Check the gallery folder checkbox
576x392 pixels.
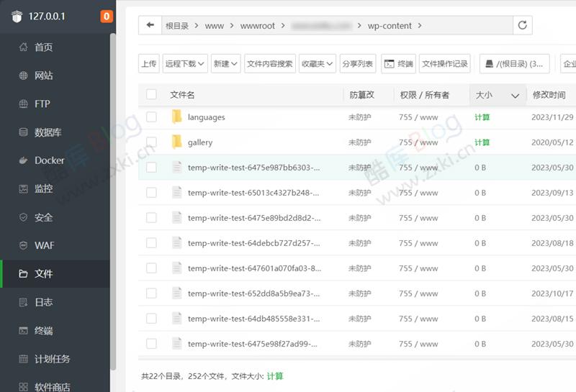151,142
